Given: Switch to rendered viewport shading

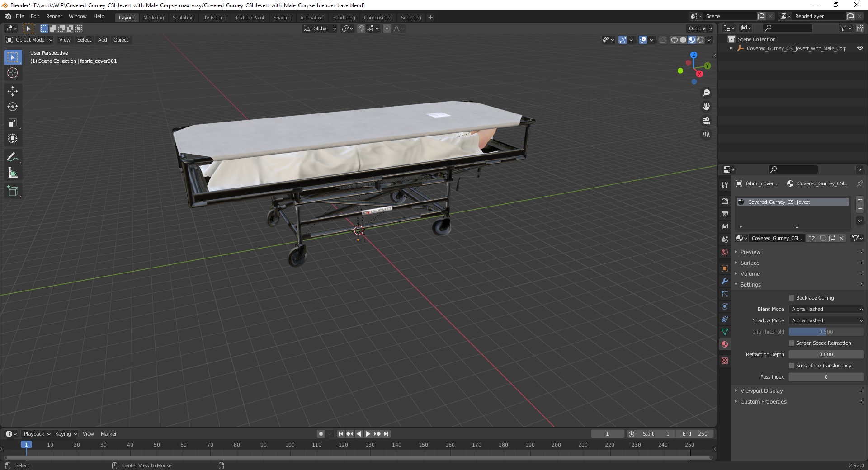Looking at the screenshot, I should [x=700, y=40].
